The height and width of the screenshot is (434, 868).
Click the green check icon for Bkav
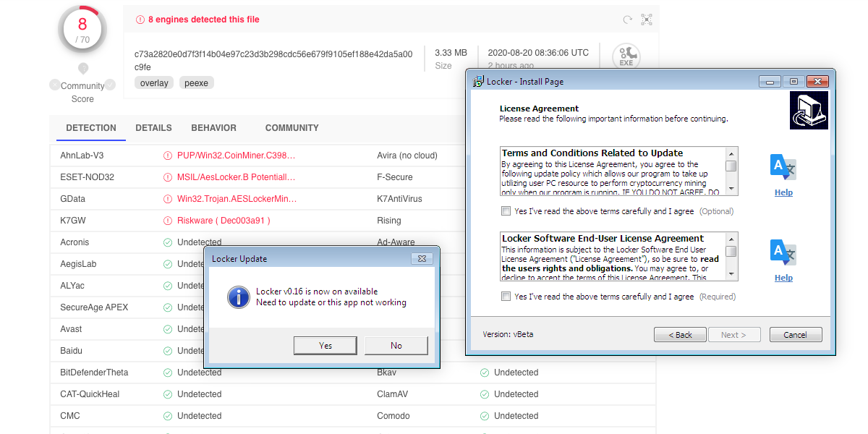(x=485, y=373)
